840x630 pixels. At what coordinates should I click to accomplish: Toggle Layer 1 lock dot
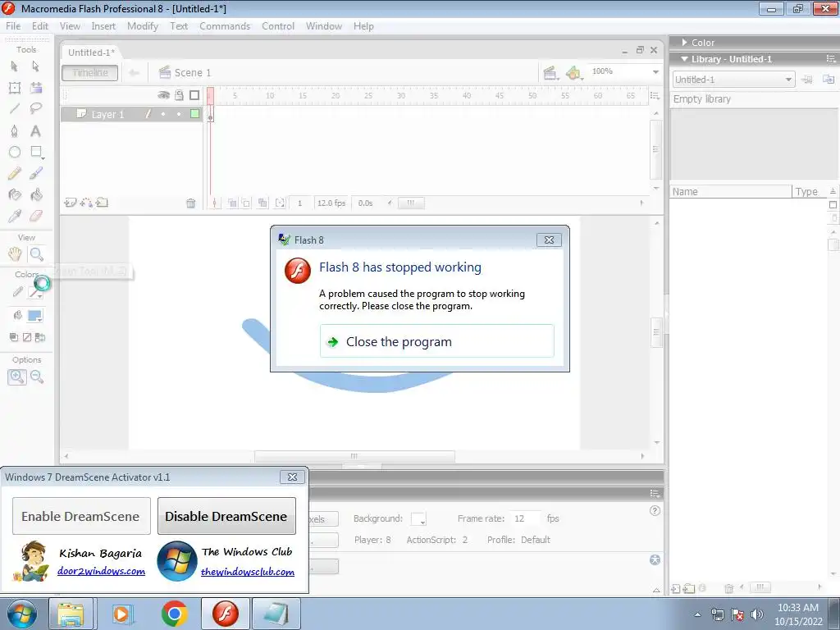179,114
